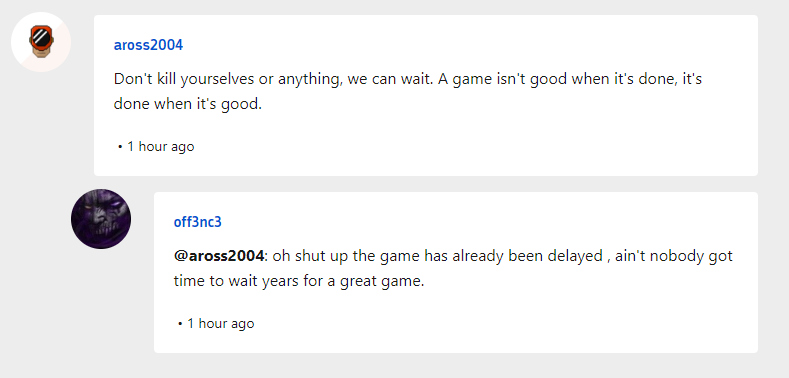
Task: Click the line 'time to wait years for a great game.'
Action: click(x=299, y=281)
